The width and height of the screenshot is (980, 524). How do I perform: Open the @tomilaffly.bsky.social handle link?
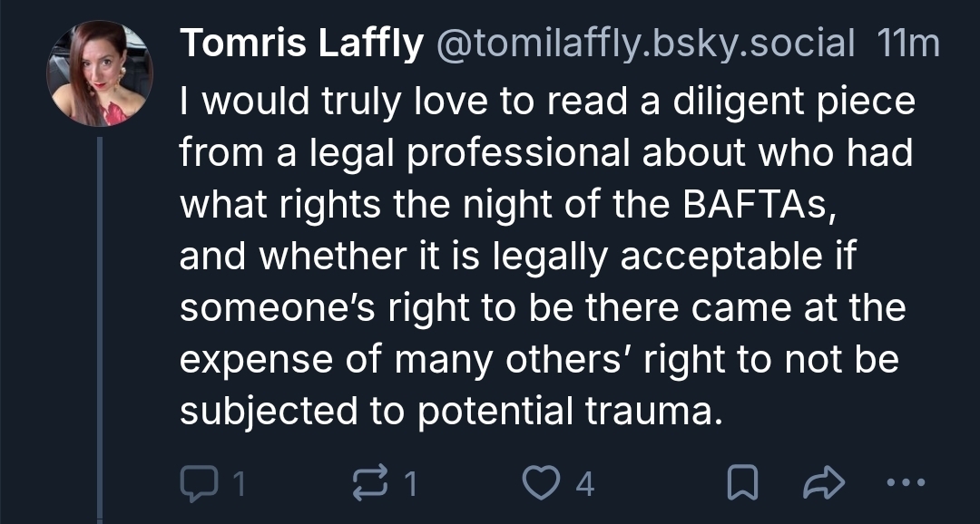645,44
